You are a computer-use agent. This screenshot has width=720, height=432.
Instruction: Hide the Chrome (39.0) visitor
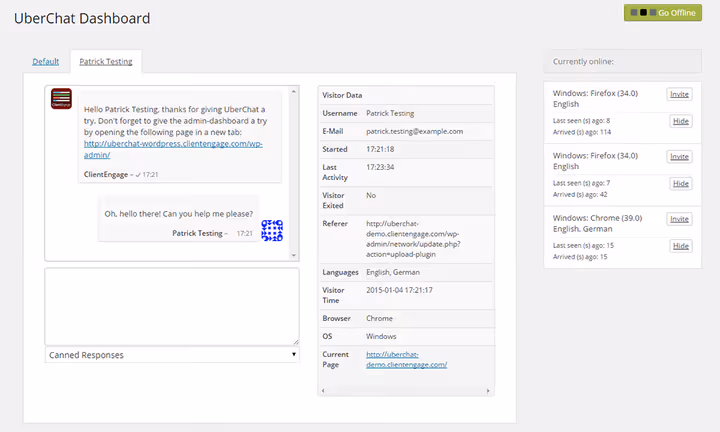click(x=681, y=246)
